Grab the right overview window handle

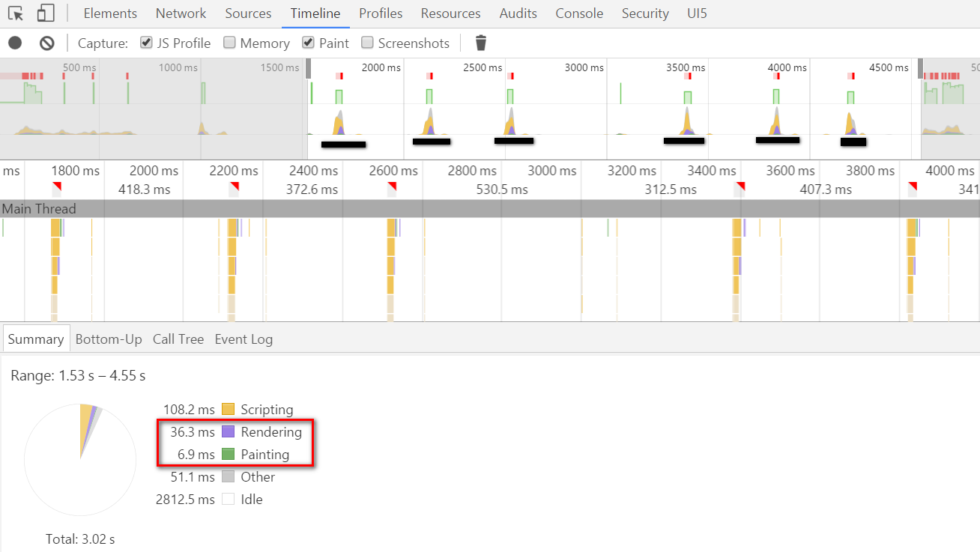921,69
